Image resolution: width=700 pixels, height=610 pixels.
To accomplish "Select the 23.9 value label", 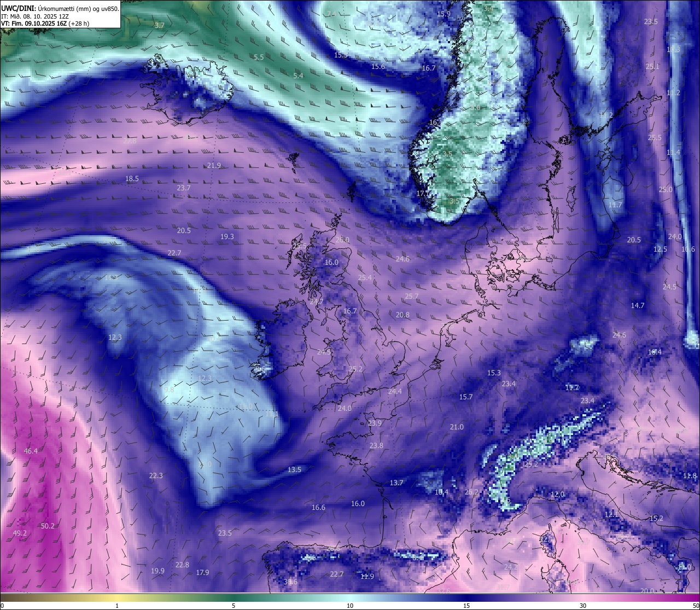I will [x=375, y=423].
